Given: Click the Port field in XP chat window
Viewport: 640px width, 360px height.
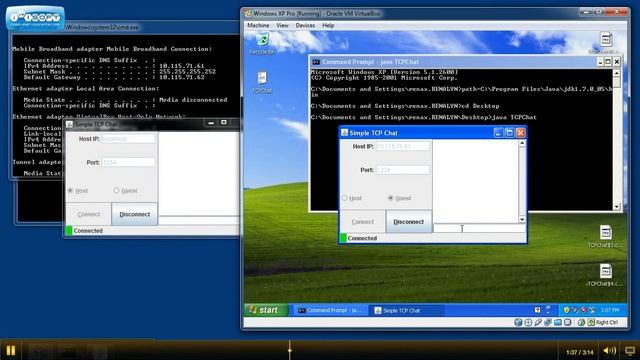Looking at the screenshot, I should [402, 170].
